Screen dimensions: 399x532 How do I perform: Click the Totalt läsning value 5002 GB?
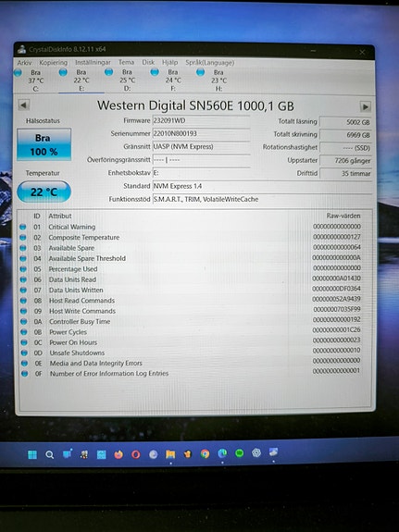coord(345,122)
